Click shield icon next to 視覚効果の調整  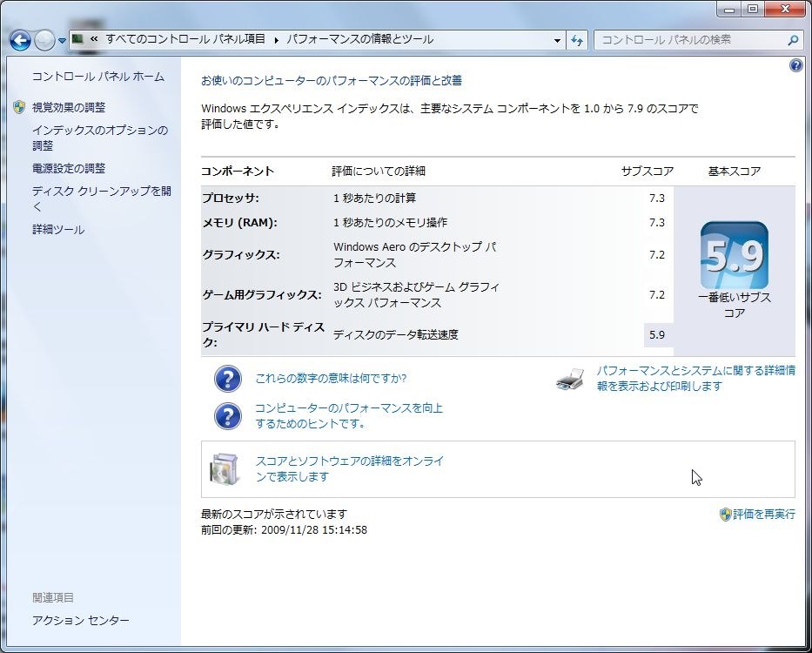pos(19,107)
